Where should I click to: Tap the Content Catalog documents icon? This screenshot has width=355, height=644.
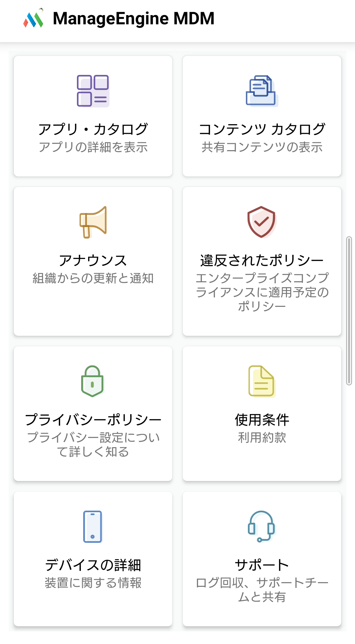pos(262,91)
